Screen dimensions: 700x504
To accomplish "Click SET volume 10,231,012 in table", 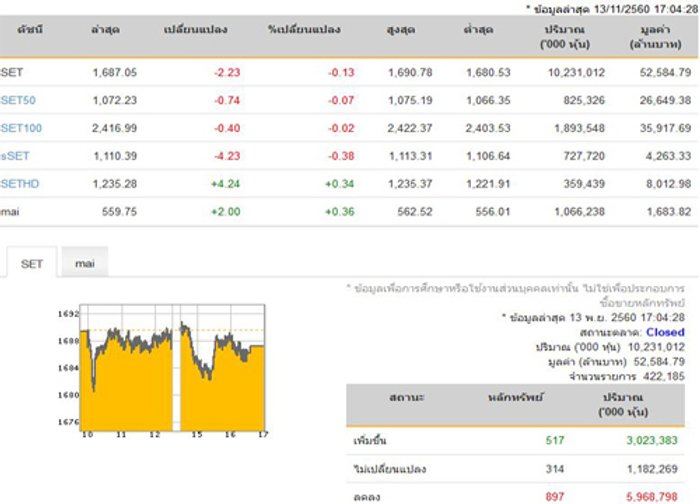I will (576, 72).
